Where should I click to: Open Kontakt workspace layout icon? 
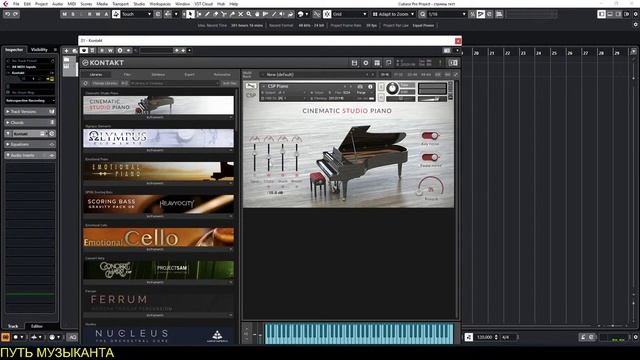coord(377,63)
